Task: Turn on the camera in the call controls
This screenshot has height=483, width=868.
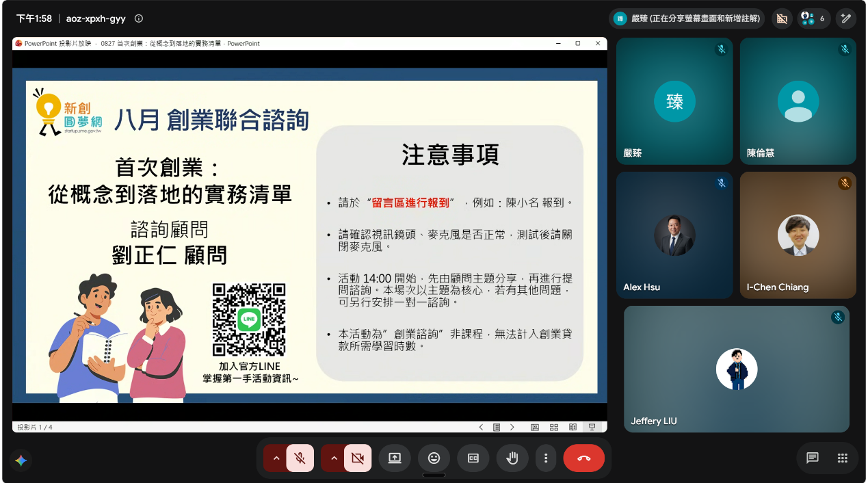Action: [357, 458]
